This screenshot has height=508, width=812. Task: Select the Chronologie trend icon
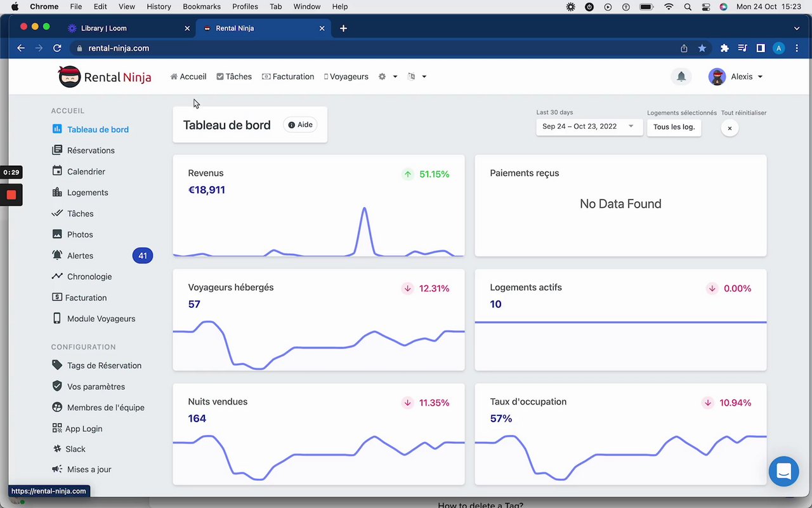coord(57,276)
